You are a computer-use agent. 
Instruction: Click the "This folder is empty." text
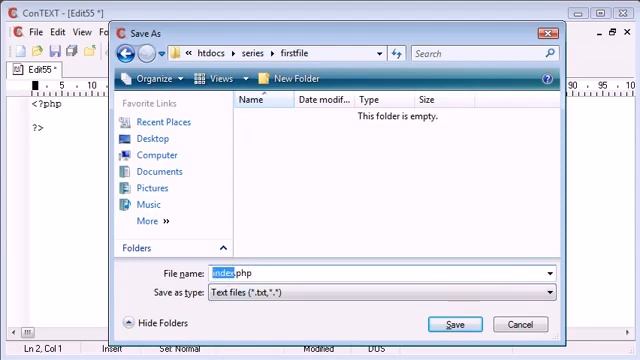398,116
